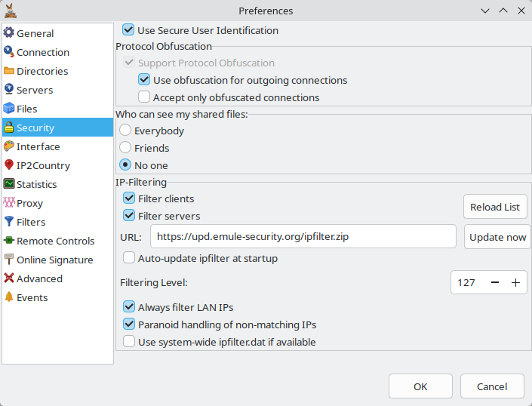Select the No one radio option
532x406 pixels.
click(x=125, y=165)
